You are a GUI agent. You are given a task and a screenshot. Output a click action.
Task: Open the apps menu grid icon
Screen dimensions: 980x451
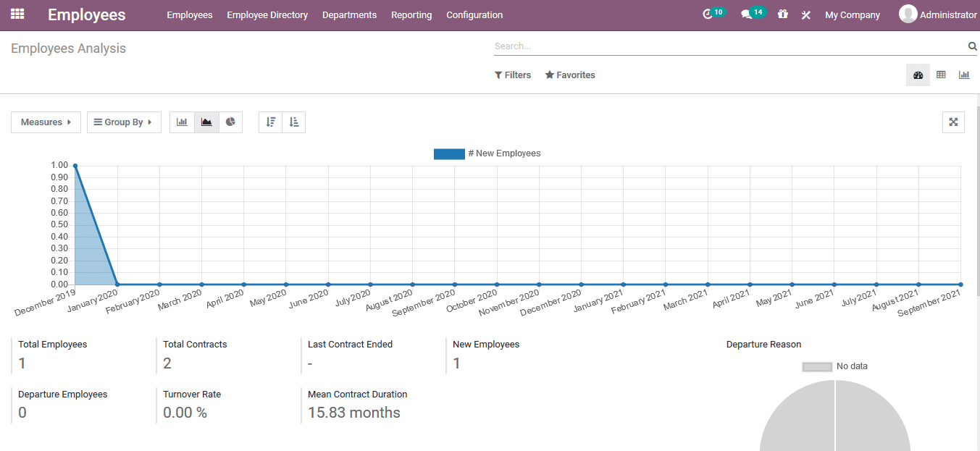click(x=16, y=14)
